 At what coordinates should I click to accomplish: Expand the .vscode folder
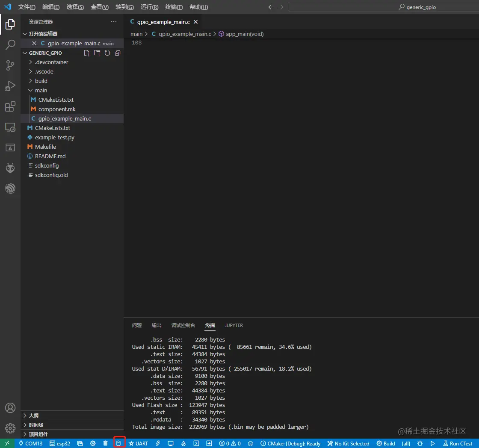72,71
